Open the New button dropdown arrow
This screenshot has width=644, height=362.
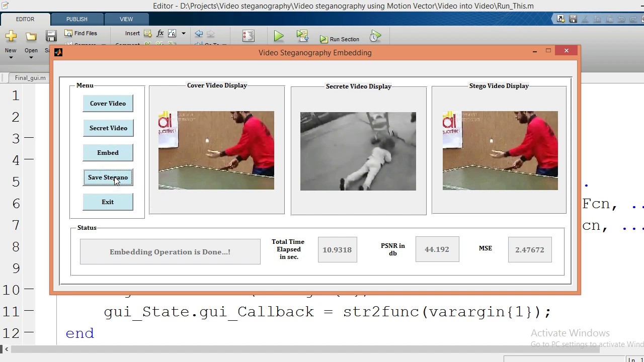(x=11, y=57)
